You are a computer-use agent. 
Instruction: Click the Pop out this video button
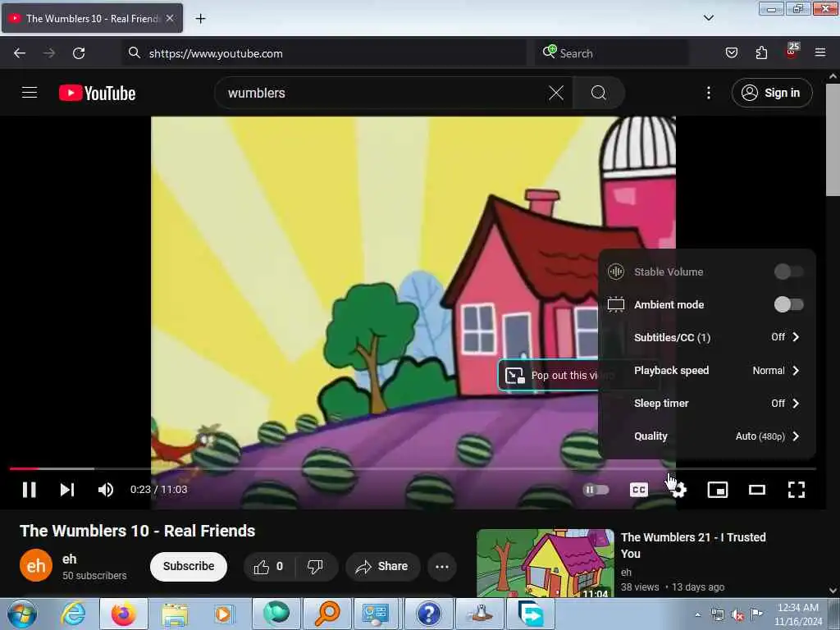(x=549, y=375)
